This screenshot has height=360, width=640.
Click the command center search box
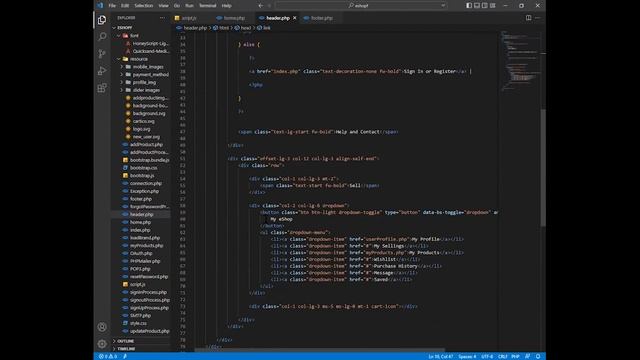point(361,6)
